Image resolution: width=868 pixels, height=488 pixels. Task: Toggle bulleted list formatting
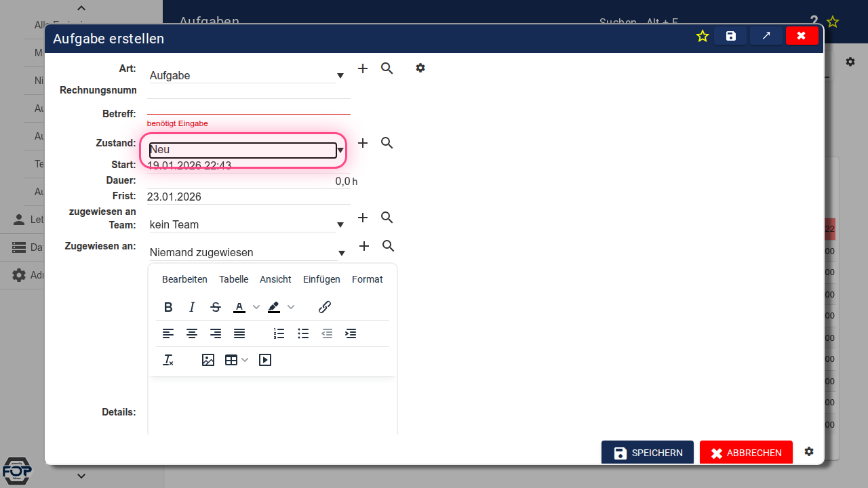tap(303, 333)
